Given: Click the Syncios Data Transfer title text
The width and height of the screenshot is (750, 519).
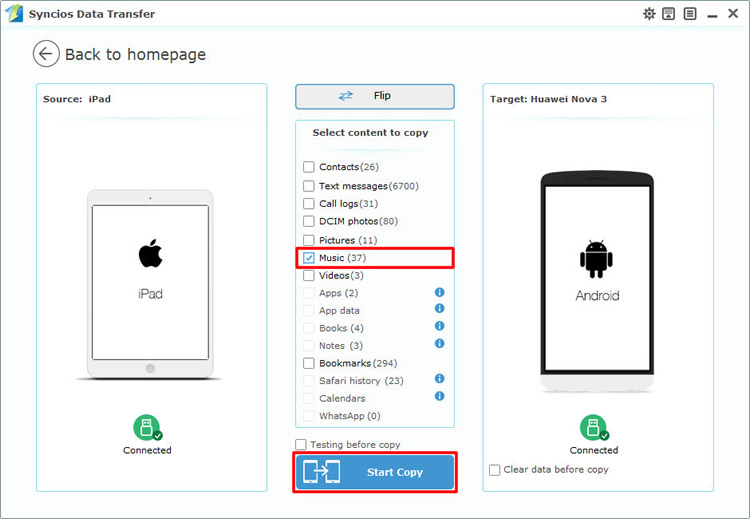Looking at the screenshot, I should click(x=92, y=14).
